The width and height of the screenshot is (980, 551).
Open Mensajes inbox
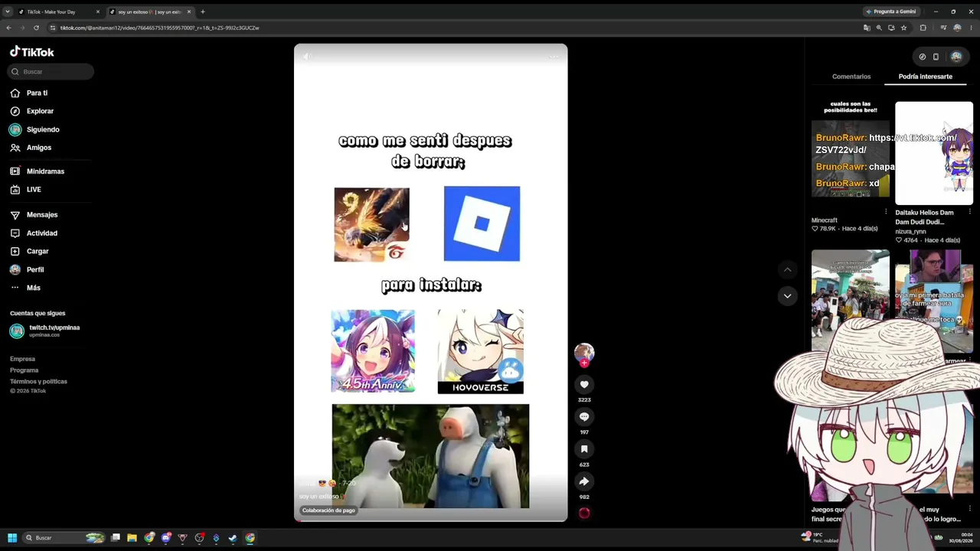point(42,215)
